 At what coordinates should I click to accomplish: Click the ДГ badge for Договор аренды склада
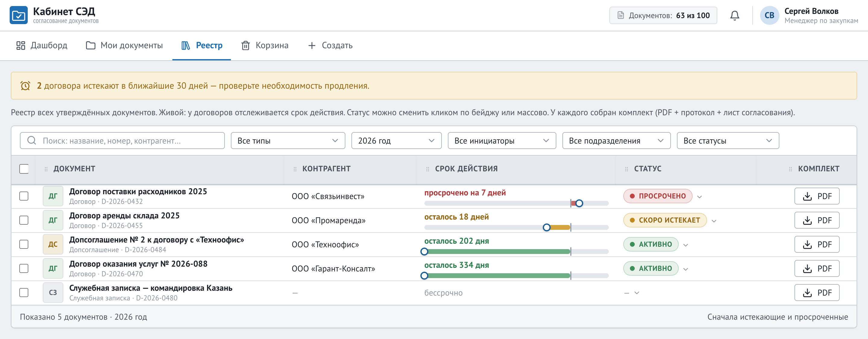click(x=53, y=220)
